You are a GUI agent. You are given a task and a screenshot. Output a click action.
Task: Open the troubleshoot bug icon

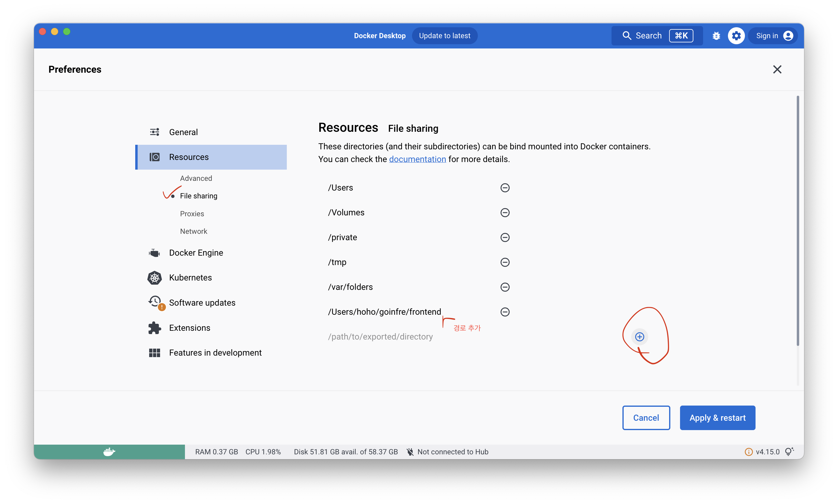click(716, 36)
